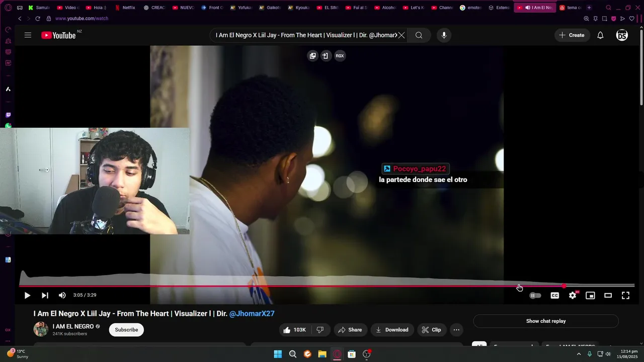
Task: Enter full screen mode
Action: 625,296
